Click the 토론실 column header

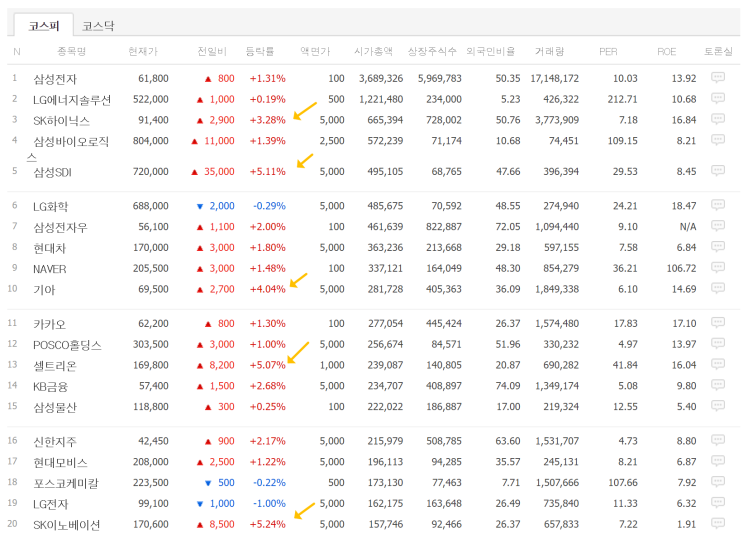tap(718, 51)
